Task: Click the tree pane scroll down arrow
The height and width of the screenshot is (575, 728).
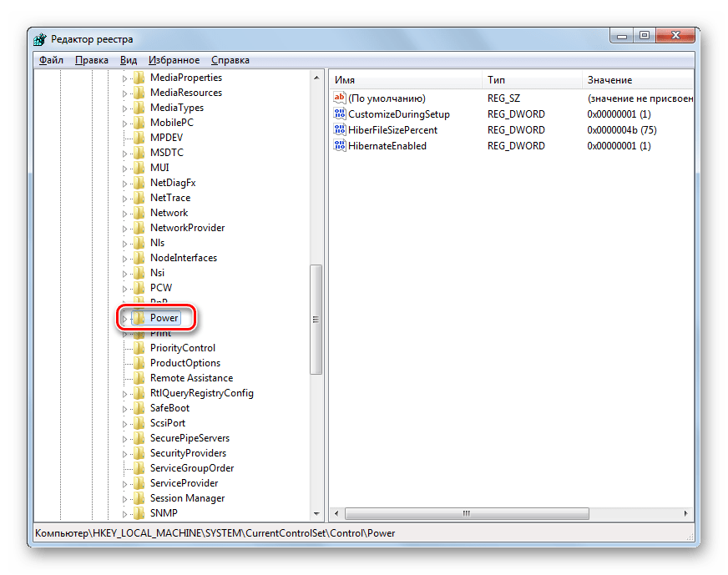Action: point(316,514)
